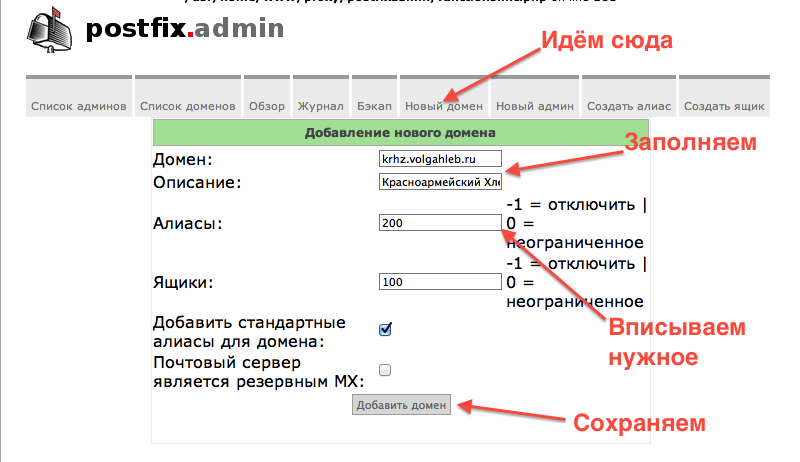800x462 pixels.
Task: Enable the backup MX mail server checkbox
Action: [x=385, y=370]
